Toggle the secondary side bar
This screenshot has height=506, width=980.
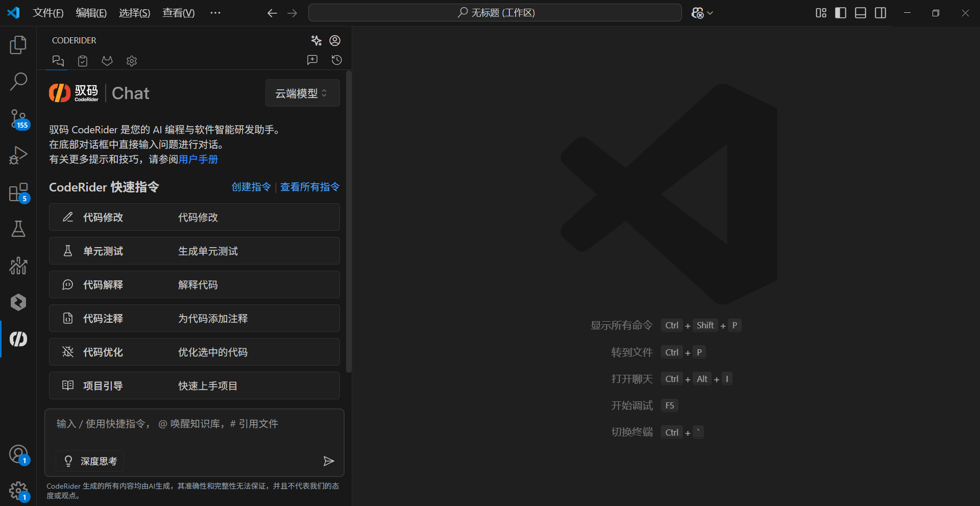tap(880, 13)
